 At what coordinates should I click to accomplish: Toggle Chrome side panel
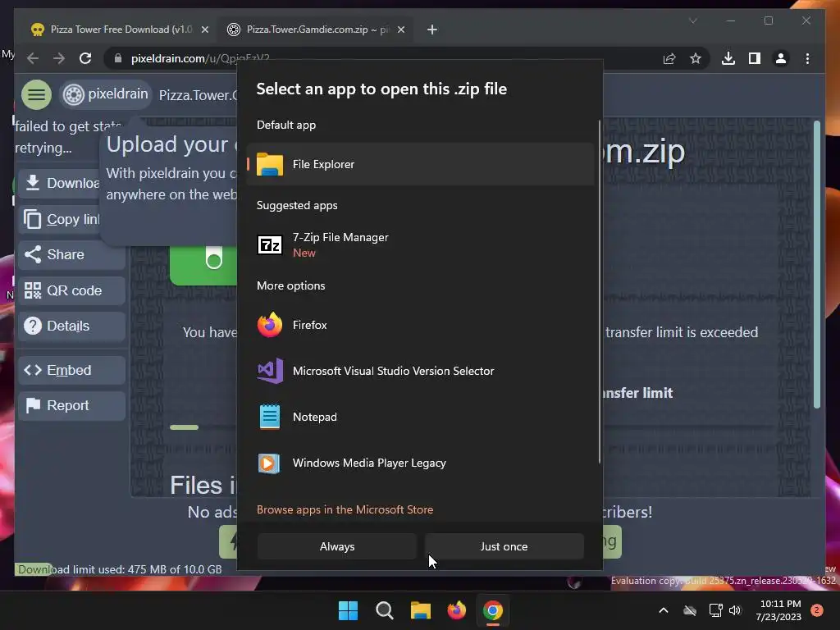coord(755,58)
